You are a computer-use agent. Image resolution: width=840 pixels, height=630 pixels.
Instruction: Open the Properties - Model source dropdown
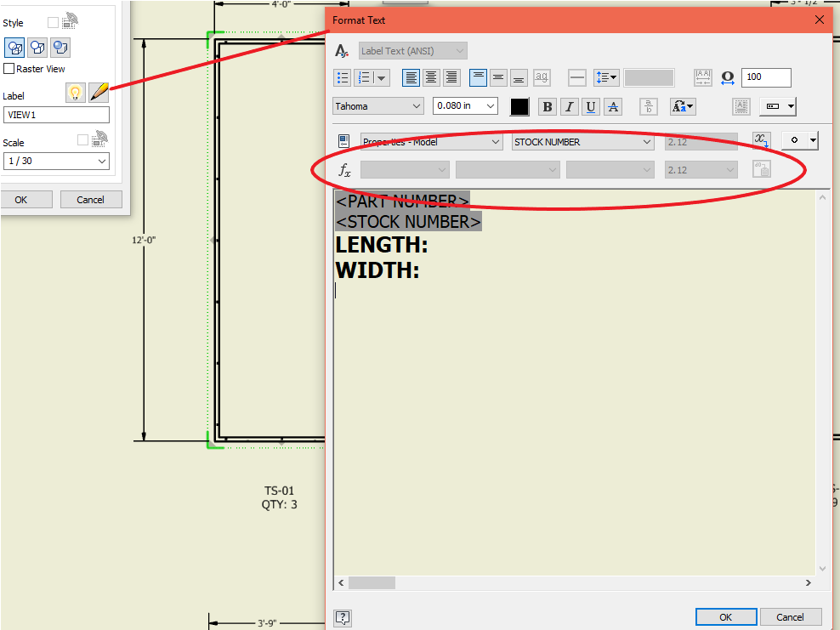click(x=432, y=142)
